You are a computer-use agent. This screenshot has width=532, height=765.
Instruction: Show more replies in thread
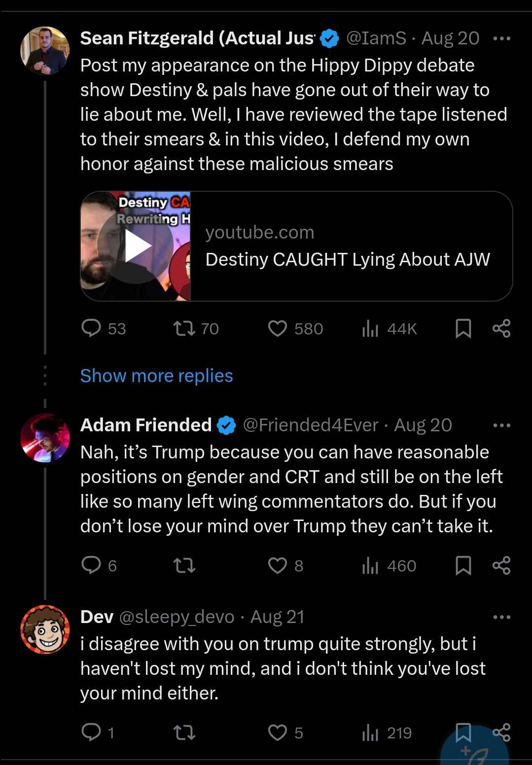(x=156, y=376)
